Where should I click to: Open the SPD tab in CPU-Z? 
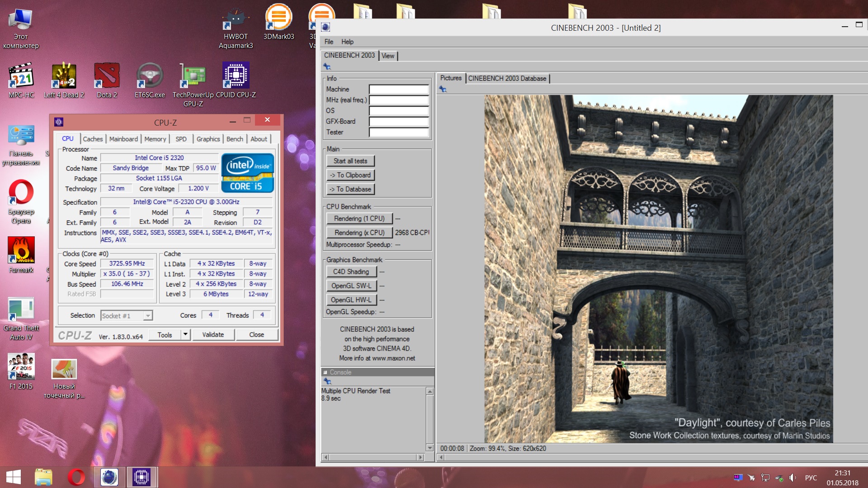pos(181,139)
